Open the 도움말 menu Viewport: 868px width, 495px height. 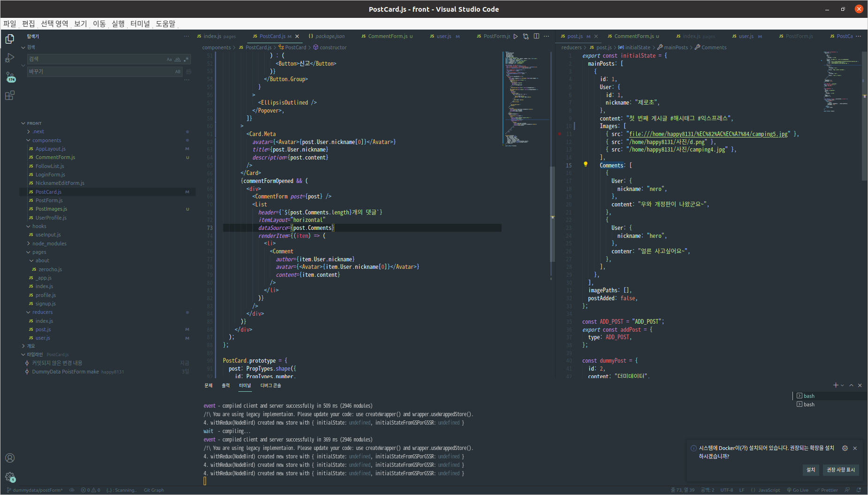point(166,23)
